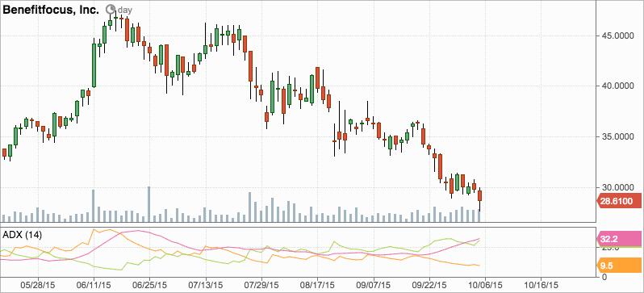The height and width of the screenshot is (293, 644).
Task: Click the 45.0000 price axis label
Action: pyautogui.click(x=618, y=36)
